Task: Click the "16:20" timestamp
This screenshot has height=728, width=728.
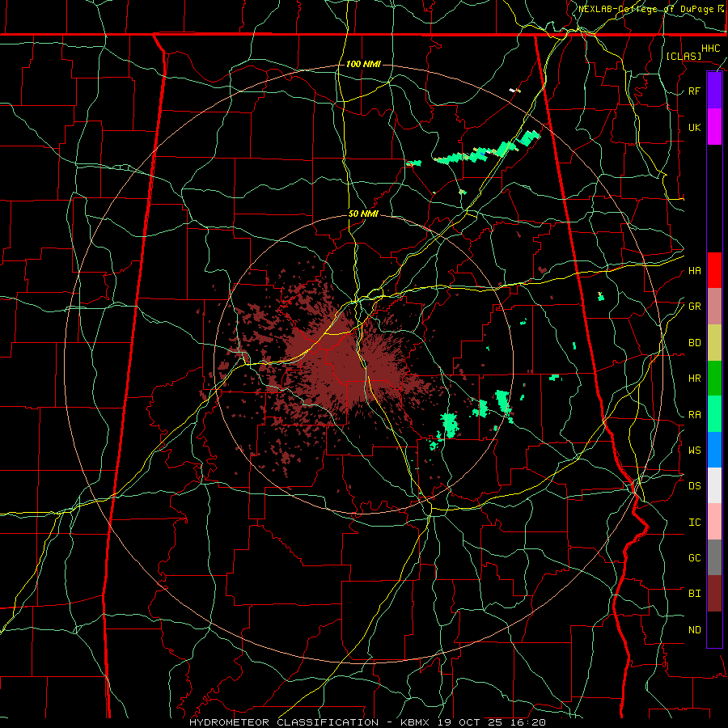Action: click(x=529, y=722)
